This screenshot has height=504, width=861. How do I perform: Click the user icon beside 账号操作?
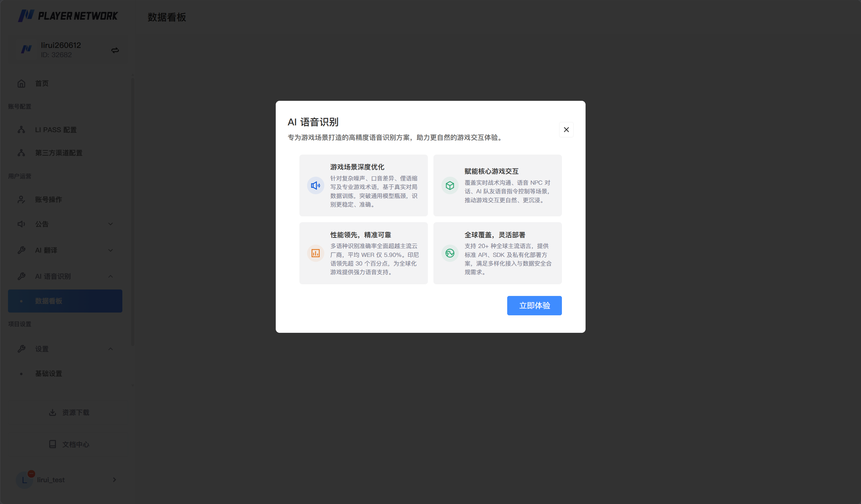pos(21,199)
